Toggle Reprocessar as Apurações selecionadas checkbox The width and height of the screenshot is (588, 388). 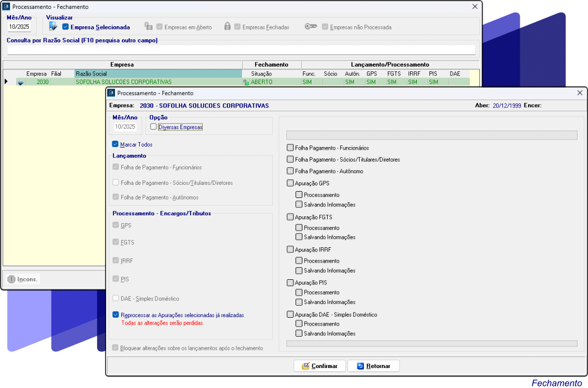point(115,315)
